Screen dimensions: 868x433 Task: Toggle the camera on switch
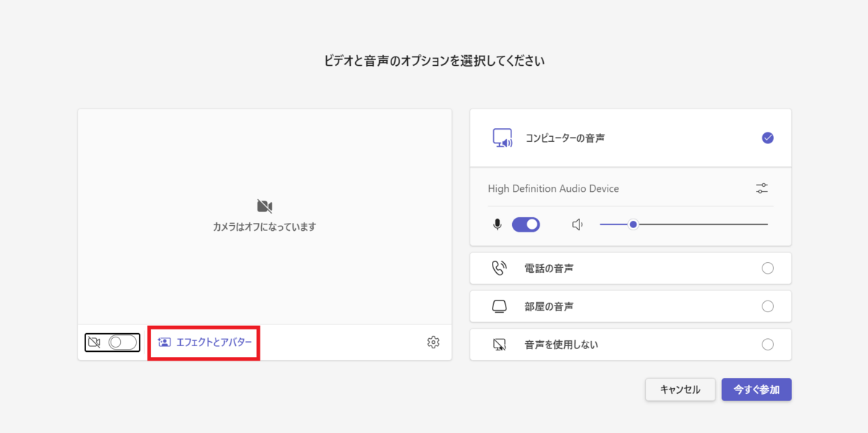click(x=122, y=342)
